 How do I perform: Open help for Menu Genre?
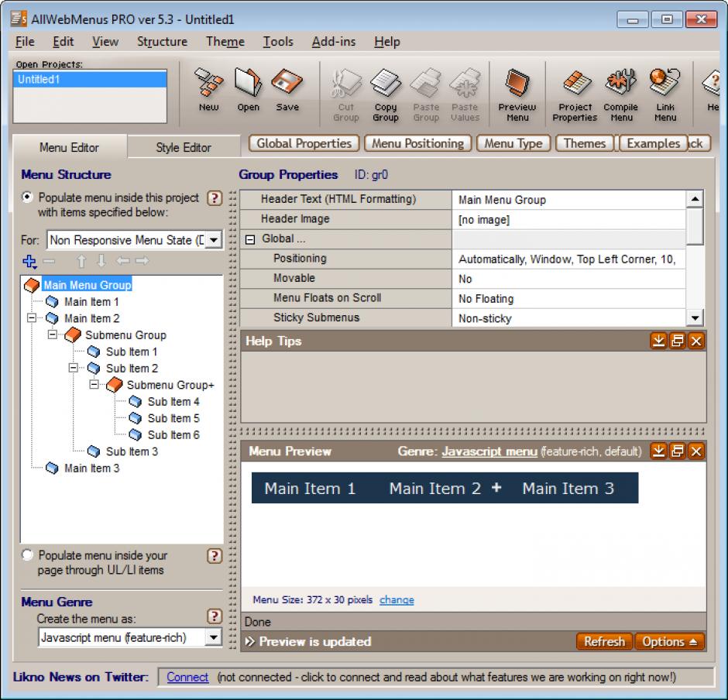coord(215,616)
